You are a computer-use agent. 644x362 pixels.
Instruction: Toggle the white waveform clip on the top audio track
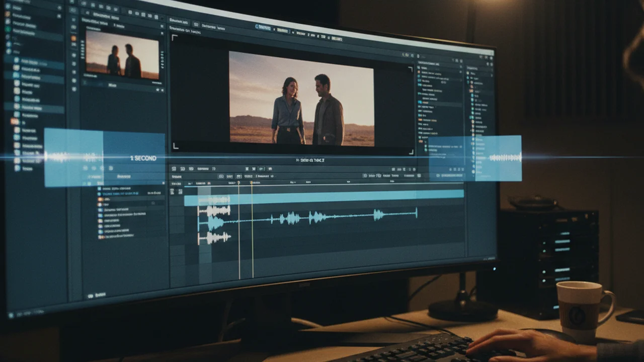[x=214, y=211]
